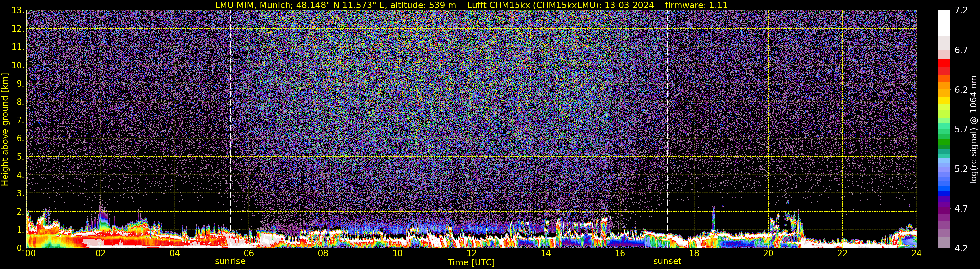Viewport: 980px width, 269px height.
Task: Click the time axis tick label 04
Action: pyautogui.click(x=175, y=253)
